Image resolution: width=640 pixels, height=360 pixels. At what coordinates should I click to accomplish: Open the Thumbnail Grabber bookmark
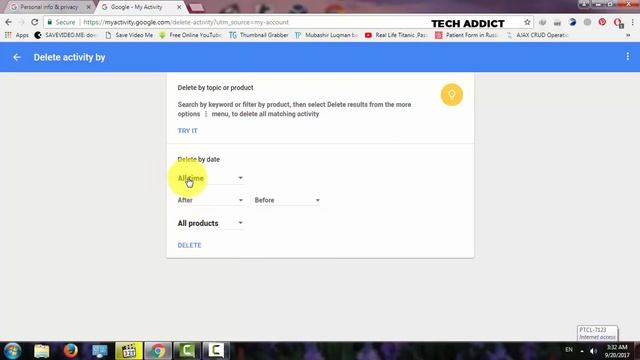(259, 35)
